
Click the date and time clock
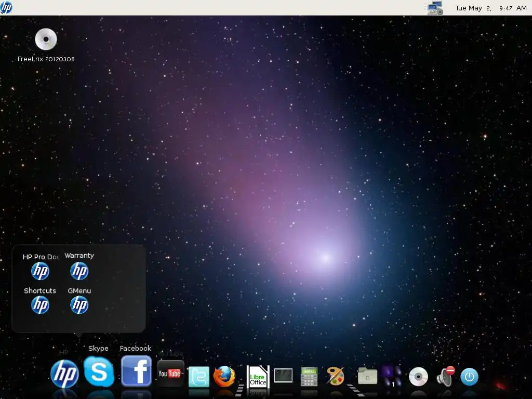(x=490, y=8)
